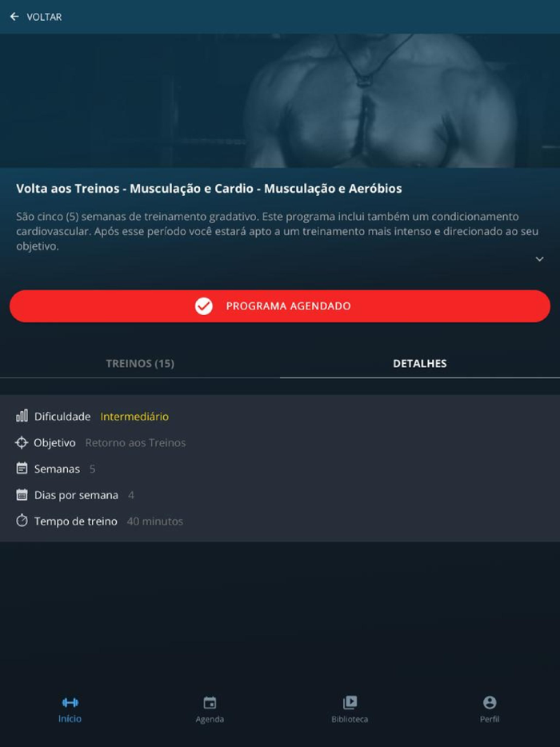Tap the program header image

280,101
